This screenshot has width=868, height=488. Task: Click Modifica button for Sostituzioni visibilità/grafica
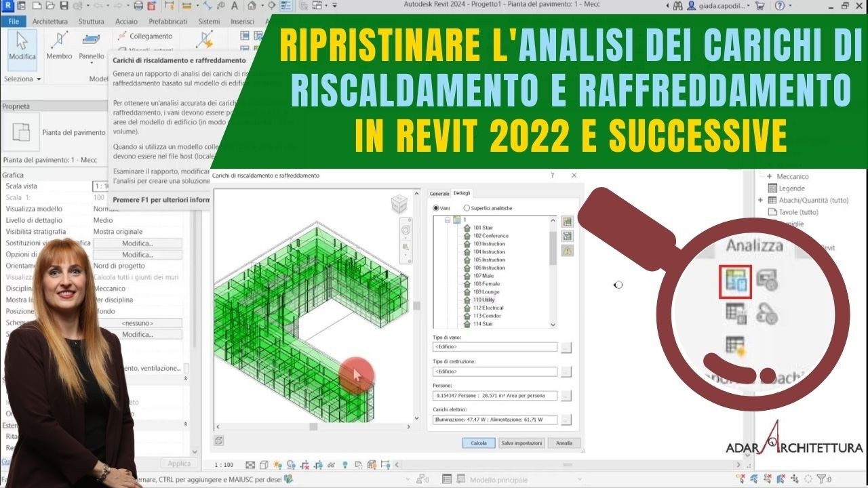[137, 243]
